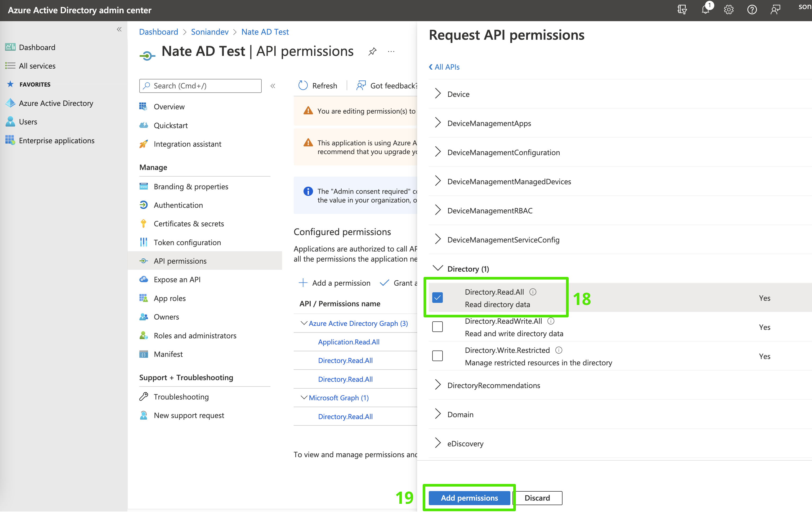
Task: Open the Application.Read.All permission link
Action: coord(349,342)
